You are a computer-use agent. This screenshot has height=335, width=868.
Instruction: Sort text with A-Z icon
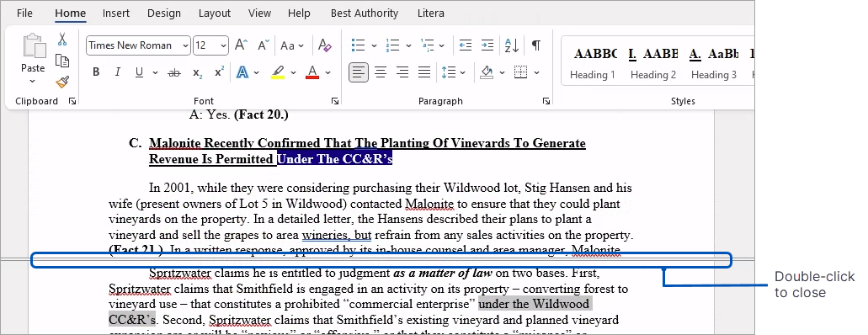coord(512,45)
